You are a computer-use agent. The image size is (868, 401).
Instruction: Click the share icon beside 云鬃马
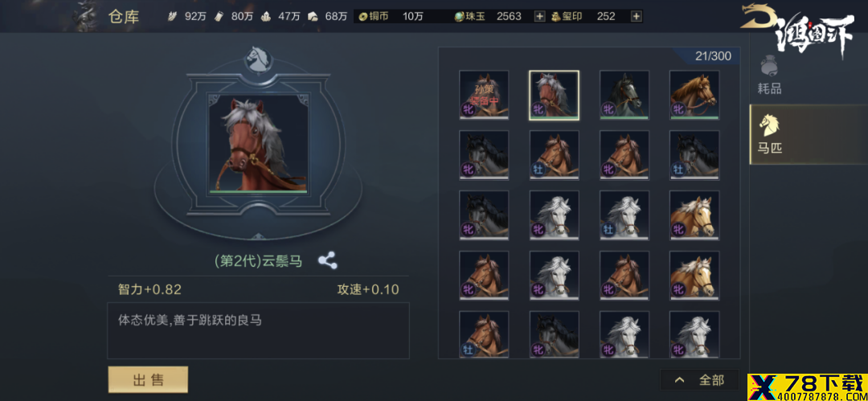[328, 261]
